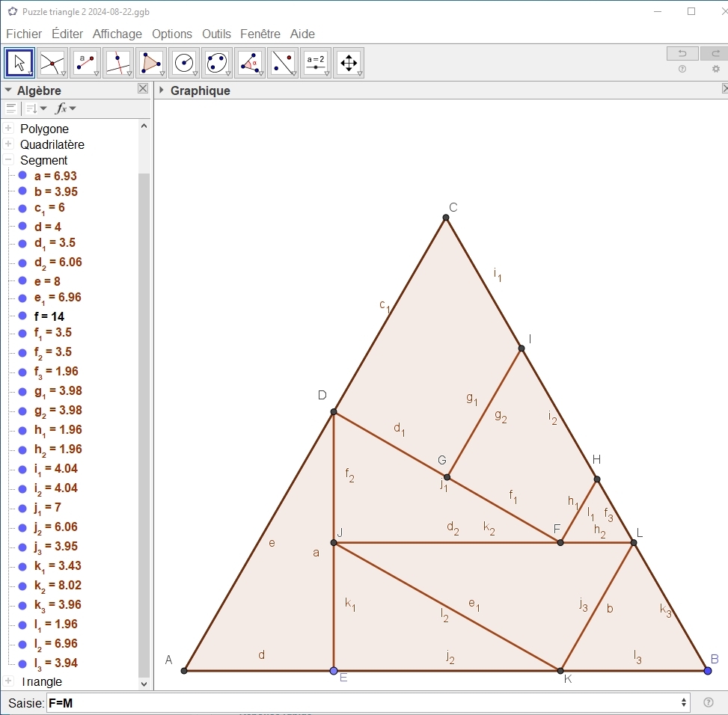Screen dimensions: 728x715
Task: Toggle visibility of segment a = 6.93
Action: click(x=22, y=176)
